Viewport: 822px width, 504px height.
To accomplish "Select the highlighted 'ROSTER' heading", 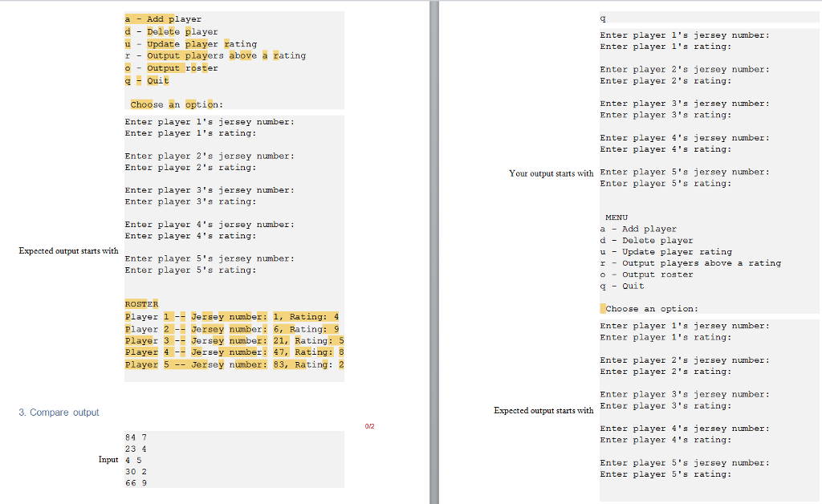I will [141, 303].
